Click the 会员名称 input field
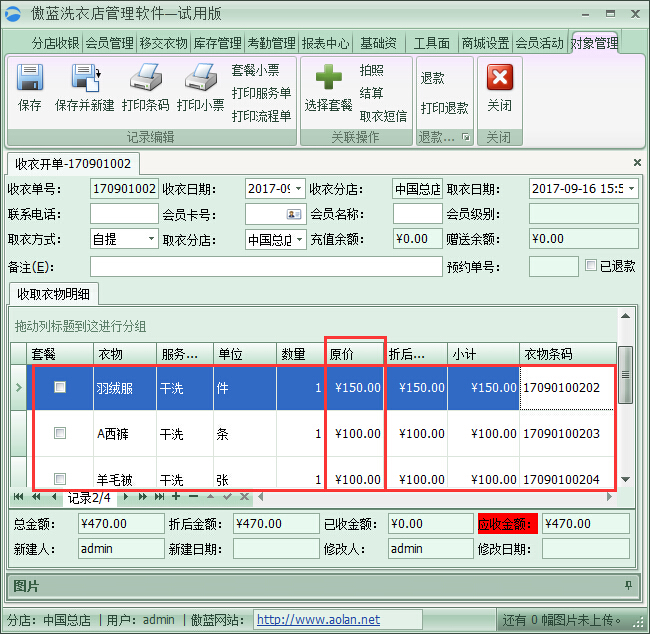This screenshot has height=634, width=650. click(x=417, y=214)
